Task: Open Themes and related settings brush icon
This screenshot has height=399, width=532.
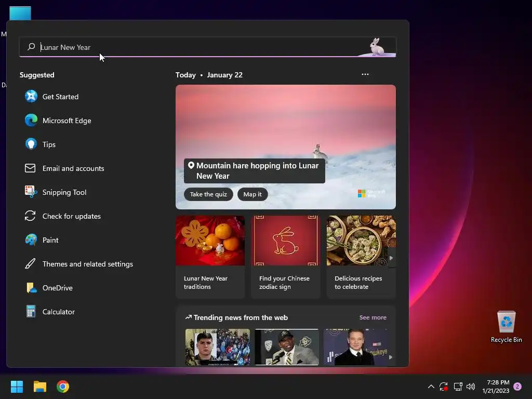Action: click(30, 263)
